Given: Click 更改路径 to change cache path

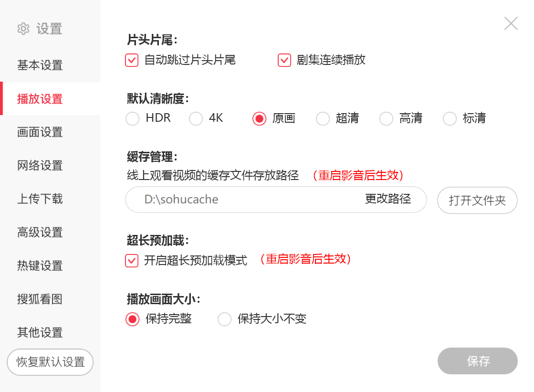Looking at the screenshot, I should click(x=388, y=199).
